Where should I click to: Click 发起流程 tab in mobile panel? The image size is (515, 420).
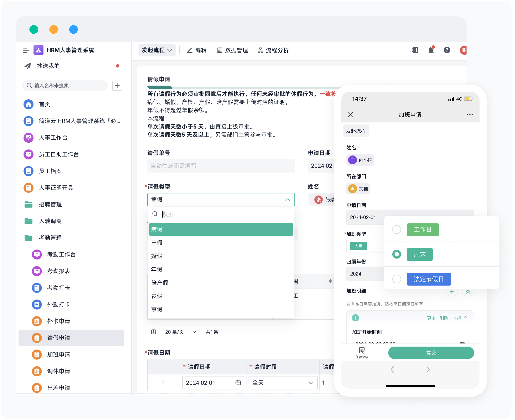[356, 131]
